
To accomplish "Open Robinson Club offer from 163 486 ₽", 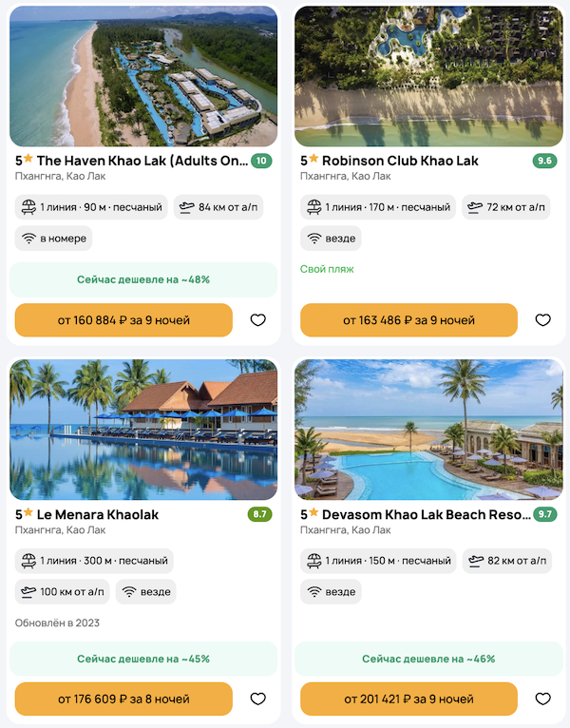I will tap(408, 320).
